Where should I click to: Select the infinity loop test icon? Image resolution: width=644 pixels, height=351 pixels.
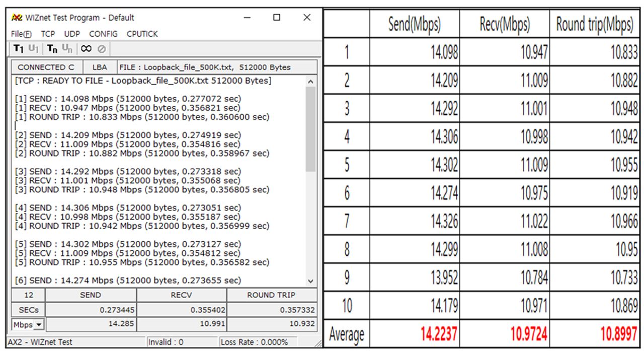click(x=86, y=49)
